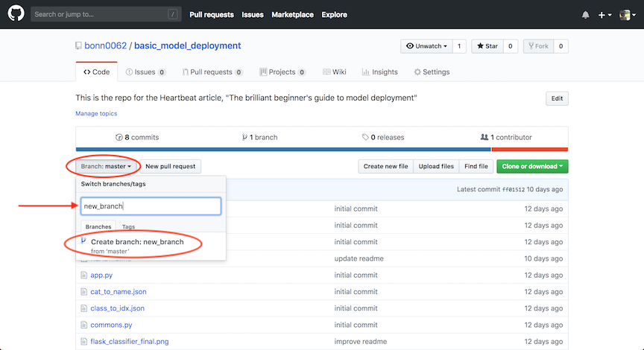This screenshot has width=644, height=350.
Task: Click the file icon beside app.py
Action: [x=83, y=276]
